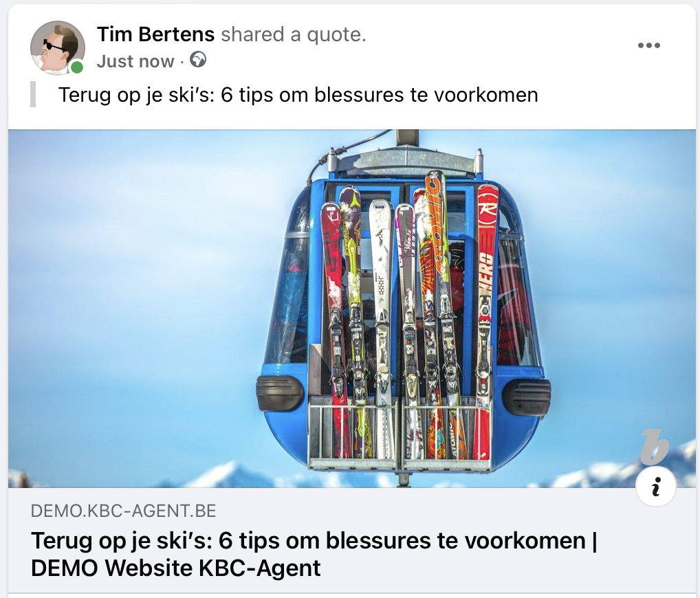Open the DEMO.KBC-AGENT.BE domain link
Image resolution: width=700 pixels, height=598 pixels.
123,511
